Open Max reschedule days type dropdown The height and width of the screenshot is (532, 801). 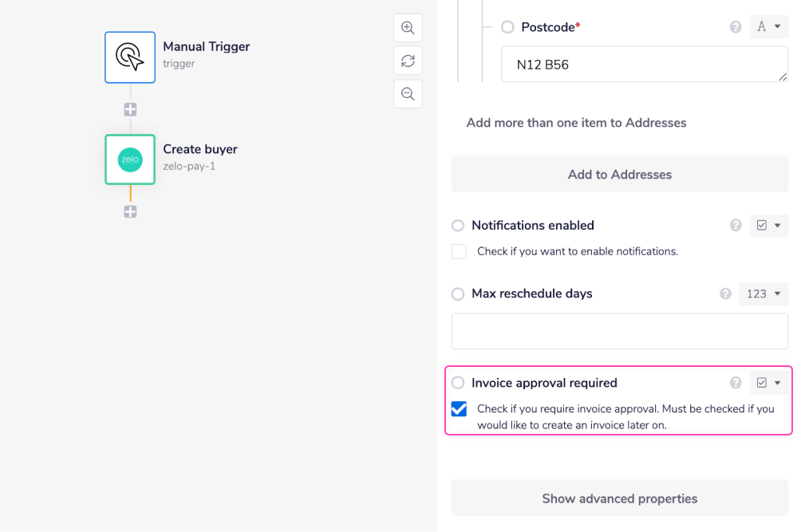764,294
